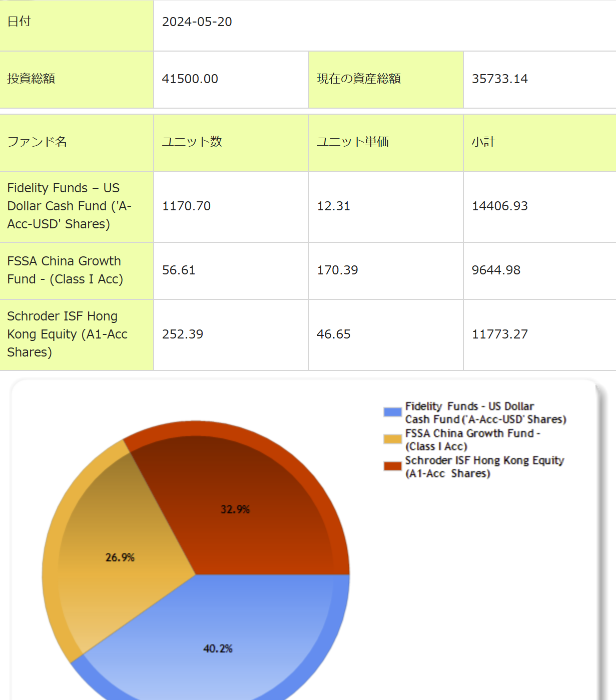Click the blue Fidelity legend color swatch
The height and width of the screenshot is (700, 616).
pos(392,412)
